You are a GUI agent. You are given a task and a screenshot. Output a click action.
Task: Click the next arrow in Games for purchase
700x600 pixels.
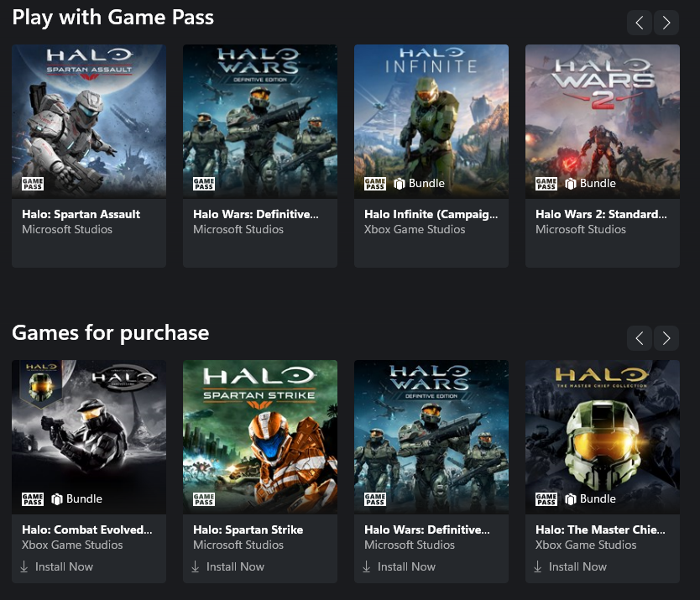tap(666, 338)
